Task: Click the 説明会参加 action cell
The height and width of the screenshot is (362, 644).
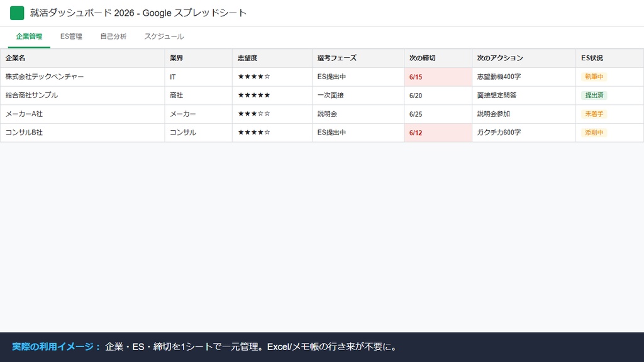Action: click(x=524, y=114)
